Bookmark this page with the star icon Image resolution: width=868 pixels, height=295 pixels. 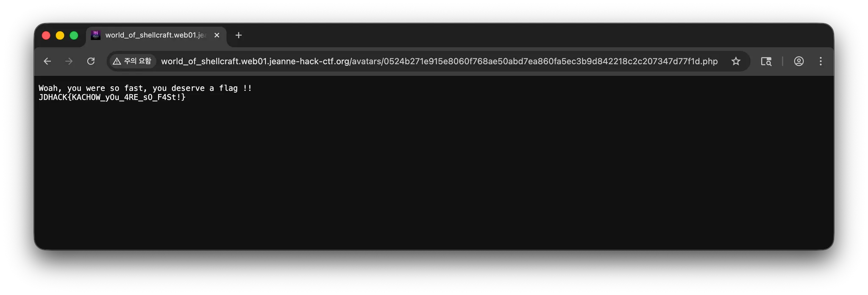tap(736, 61)
